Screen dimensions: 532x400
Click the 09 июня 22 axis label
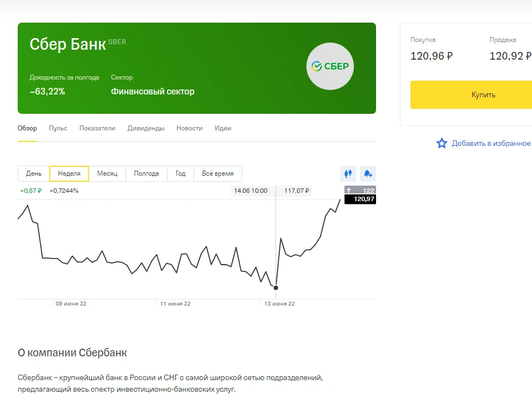(71, 304)
